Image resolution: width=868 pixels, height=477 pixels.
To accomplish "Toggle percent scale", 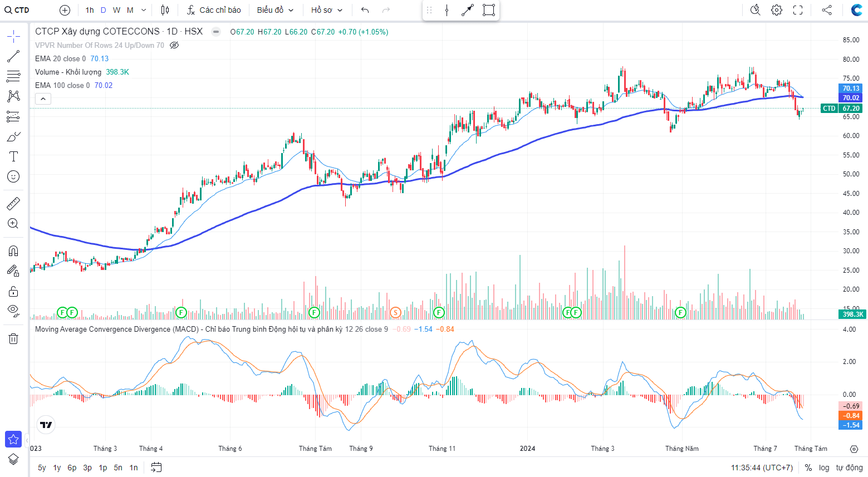I will (x=808, y=468).
